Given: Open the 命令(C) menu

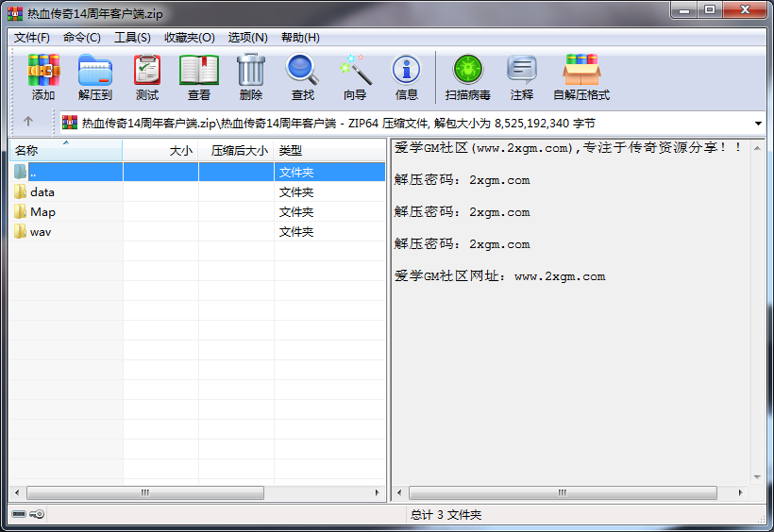Looking at the screenshot, I should tap(82, 38).
